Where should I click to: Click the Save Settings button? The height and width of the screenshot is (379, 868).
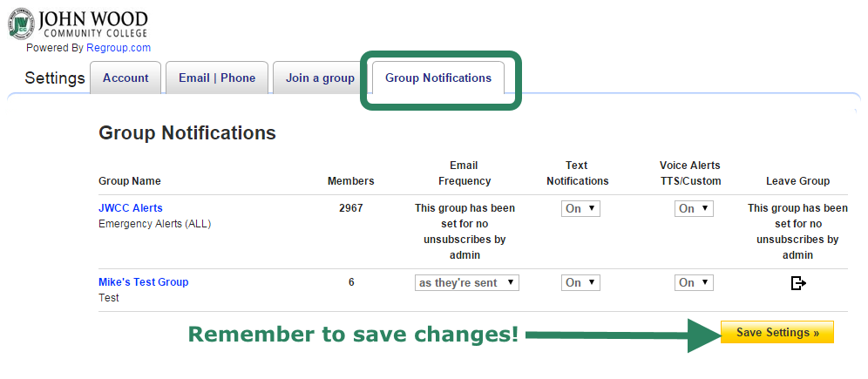pos(777,332)
